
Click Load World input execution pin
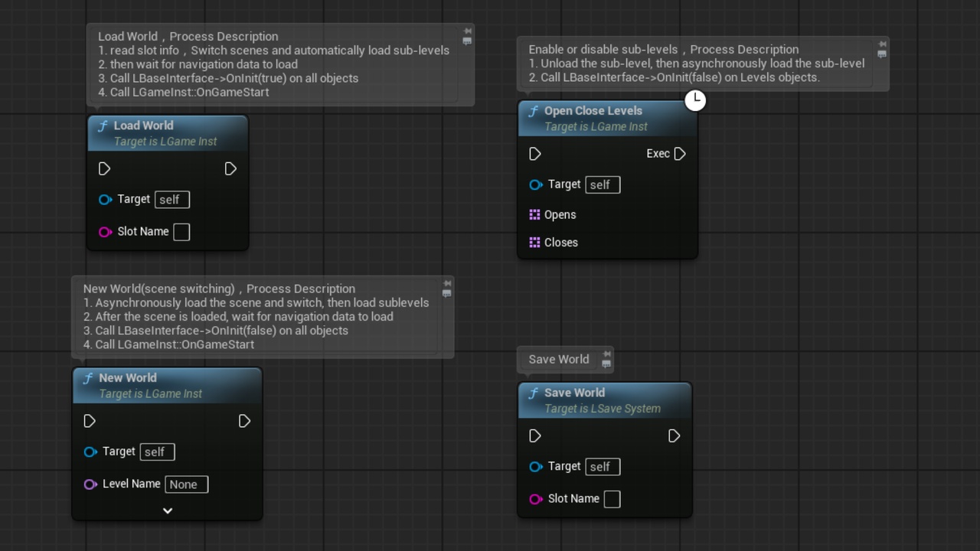click(105, 168)
